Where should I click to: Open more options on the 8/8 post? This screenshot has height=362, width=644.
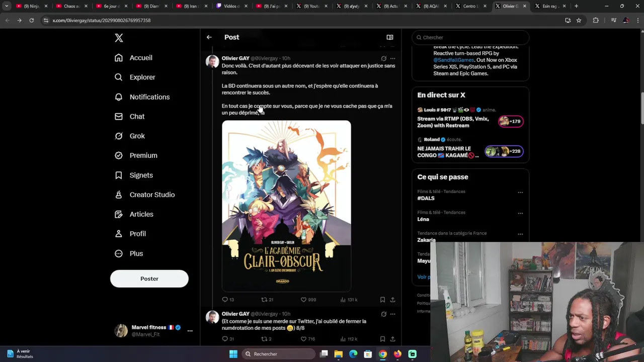click(392, 314)
